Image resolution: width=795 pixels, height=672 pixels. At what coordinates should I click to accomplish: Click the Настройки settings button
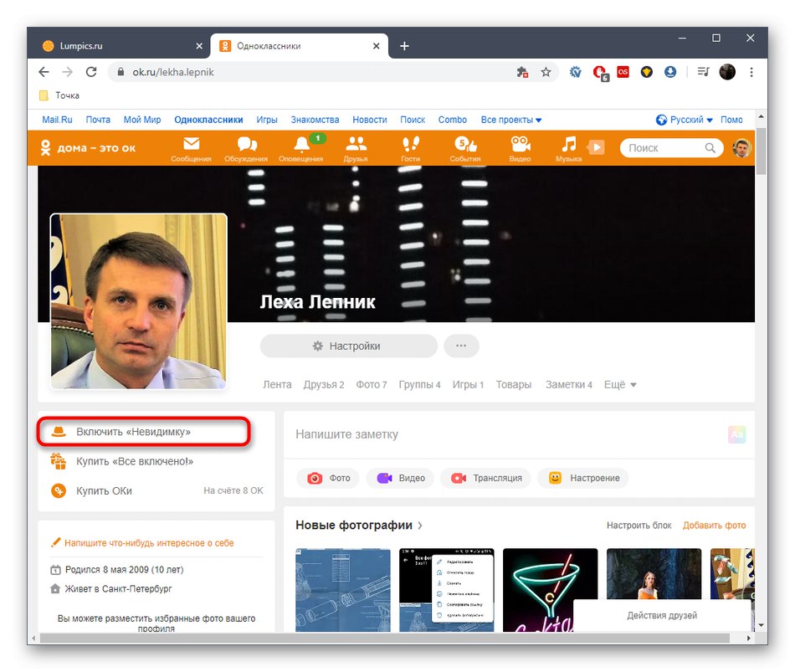(x=348, y=346)
